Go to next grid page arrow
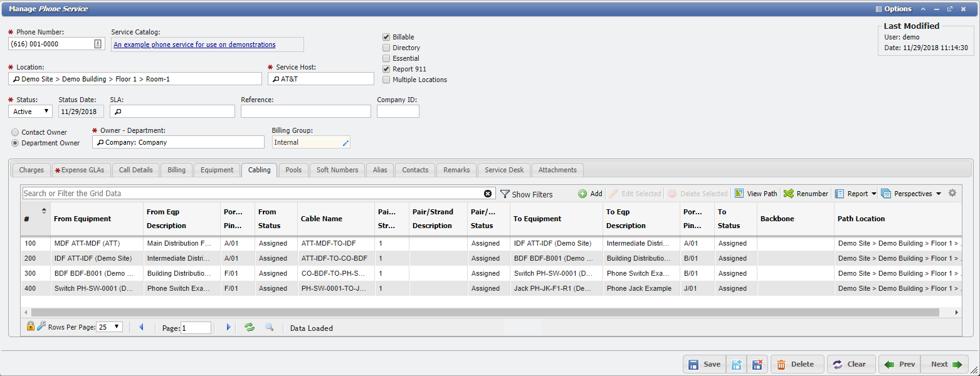This screenshot has width=980, height=376. tap(228, 328)
